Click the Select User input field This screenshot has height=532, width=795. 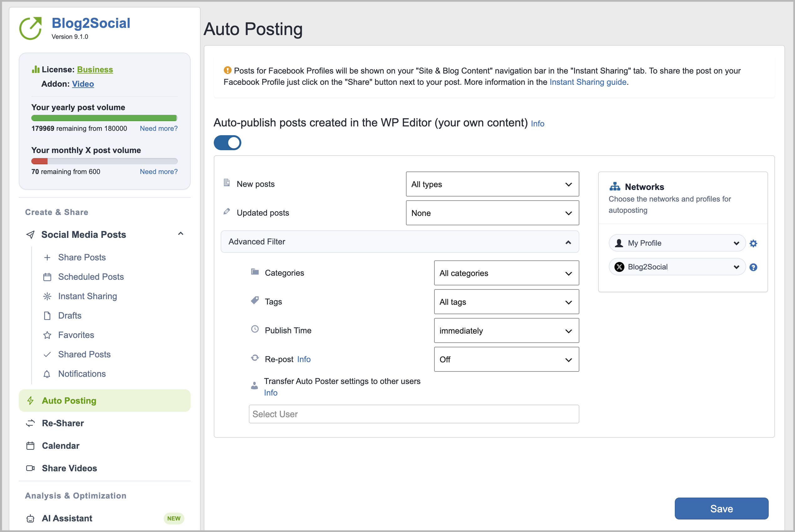coord(413,414)
